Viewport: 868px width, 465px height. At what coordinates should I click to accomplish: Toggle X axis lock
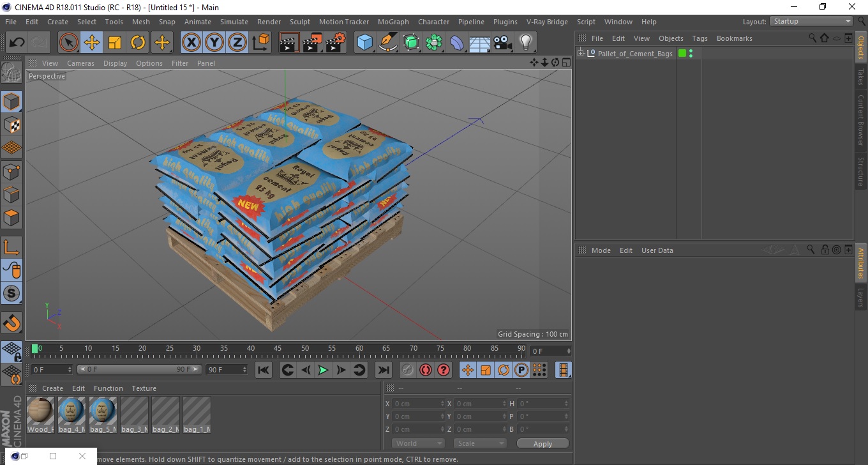(x=191, y=43)
